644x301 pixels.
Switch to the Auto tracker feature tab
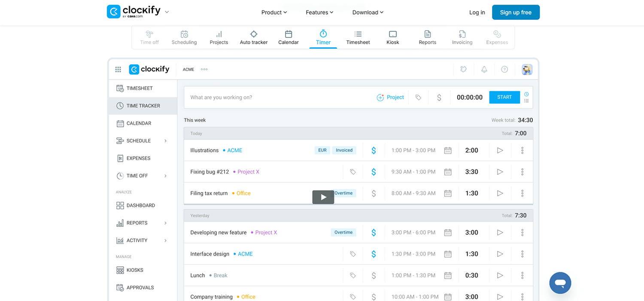254,38
